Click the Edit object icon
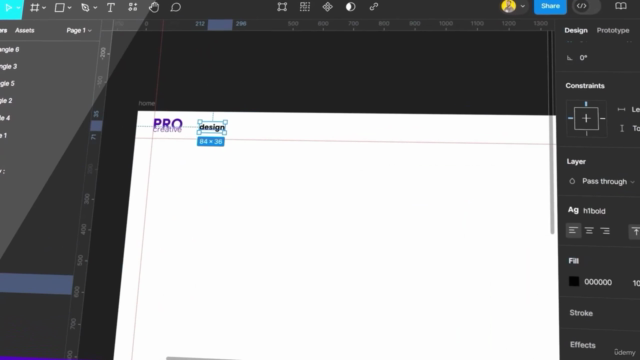This screenshot has width=640, height=360. 282,7
